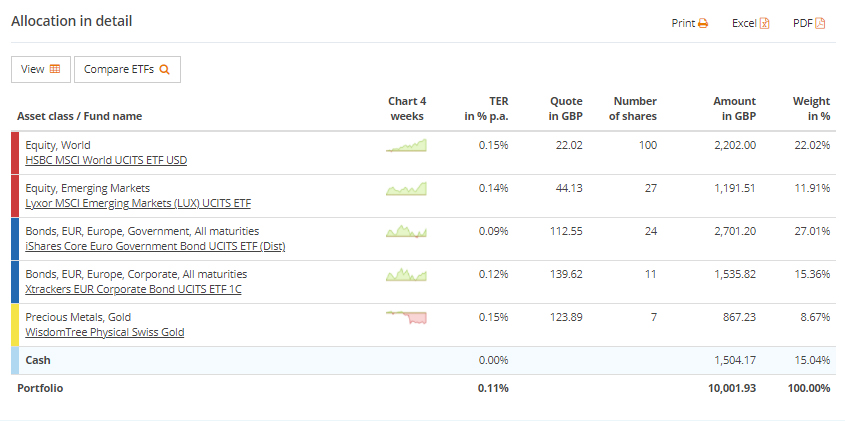Viewport: 845px width, 421px height.
Task: Click the Excel export file icon
Action: [x=765, y=23]
